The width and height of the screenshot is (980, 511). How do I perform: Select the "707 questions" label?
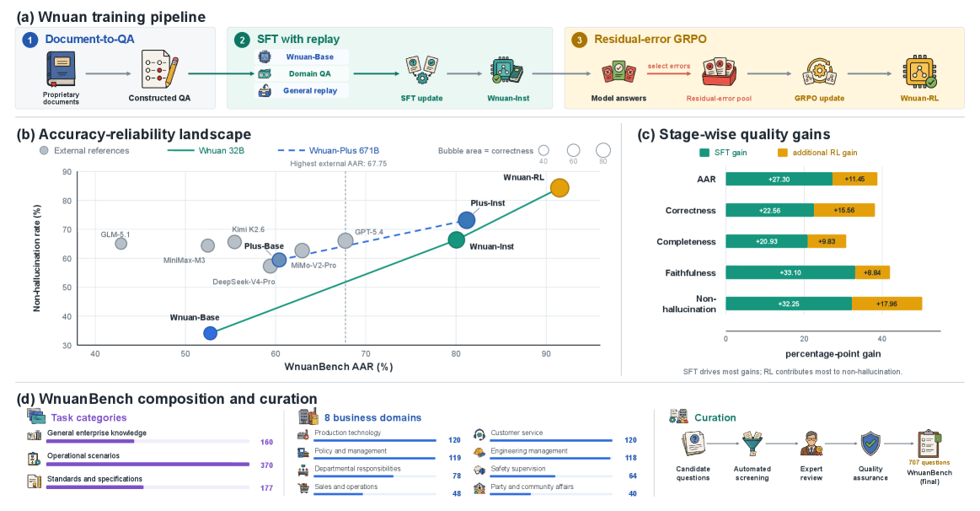coord(929,463)
